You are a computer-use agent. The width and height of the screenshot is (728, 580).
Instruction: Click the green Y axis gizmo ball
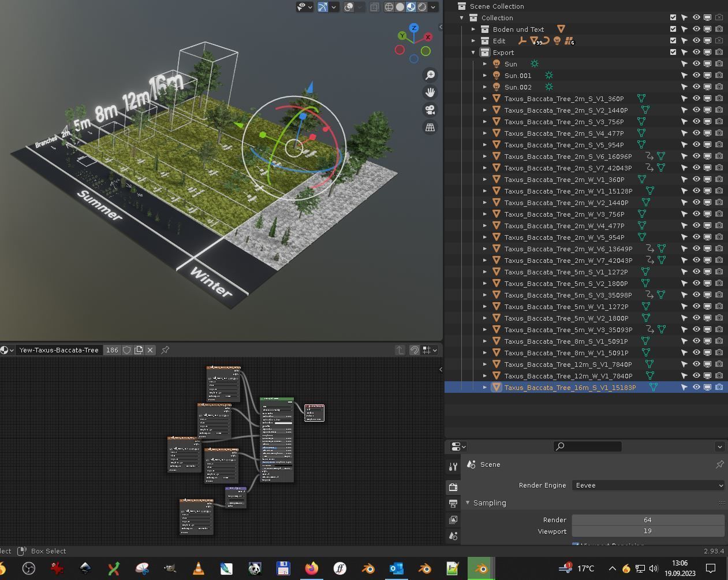pos(402,36)
